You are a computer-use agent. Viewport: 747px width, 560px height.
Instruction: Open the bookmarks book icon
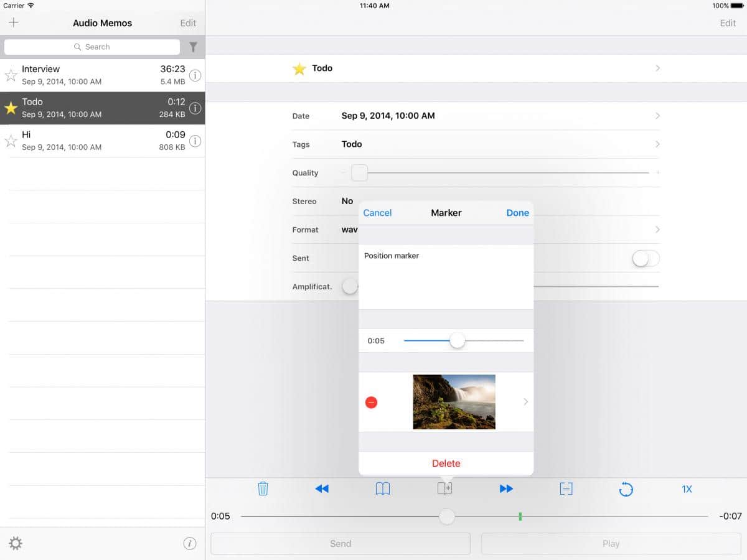(383, 489)
